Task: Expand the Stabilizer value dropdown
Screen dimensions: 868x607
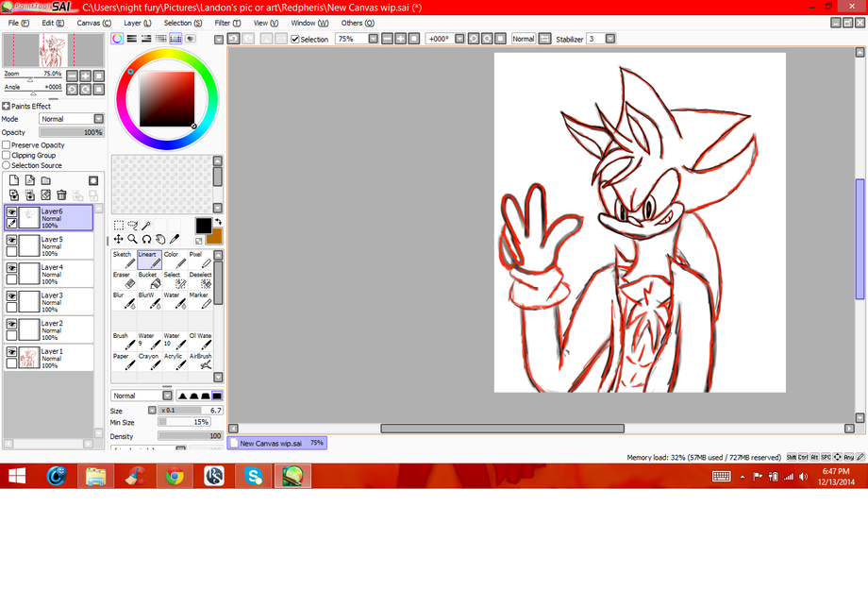Action: (x=610, y=39)
